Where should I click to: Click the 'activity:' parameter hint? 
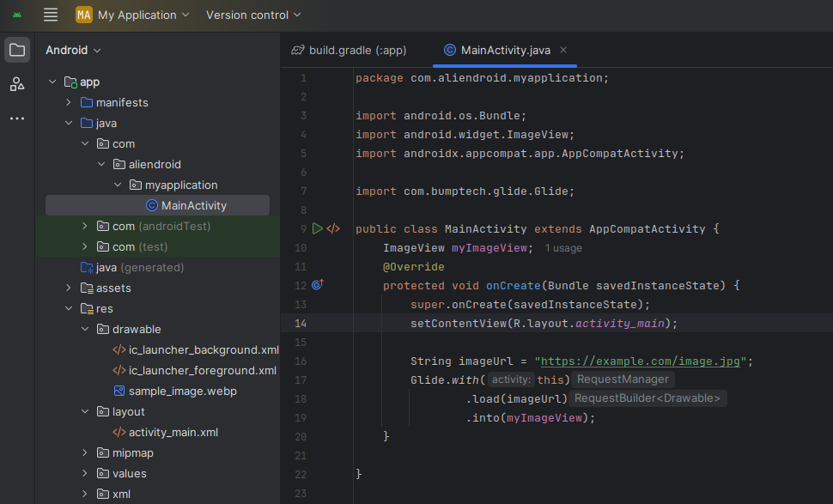coord(510,380)
